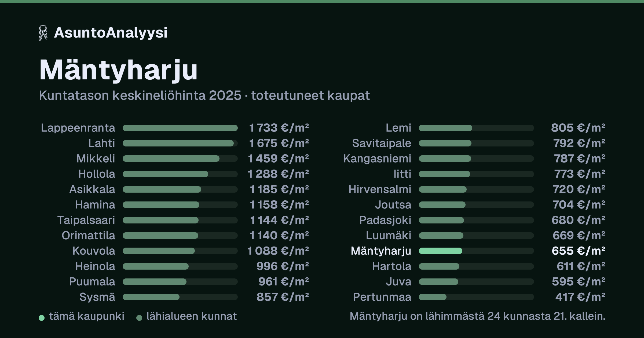The height and width of the screenshot is (338, 644).
Task: Click the 680 €/m² value
Action: click(x=579, y=220)
